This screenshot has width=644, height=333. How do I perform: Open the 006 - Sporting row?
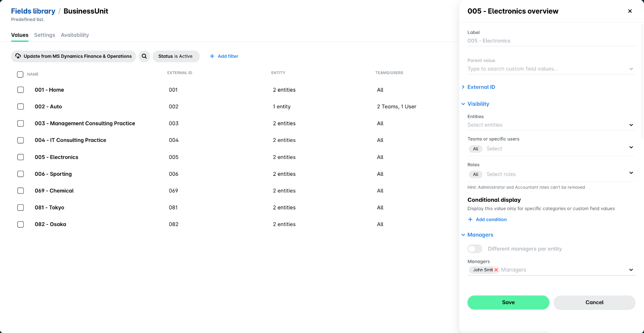[x=53, y=174]
